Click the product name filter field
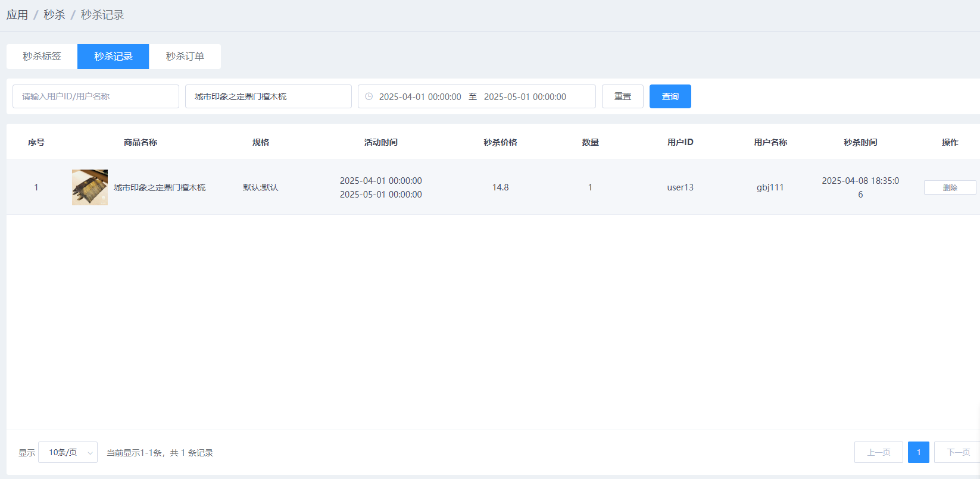 [x=268, y=96]
